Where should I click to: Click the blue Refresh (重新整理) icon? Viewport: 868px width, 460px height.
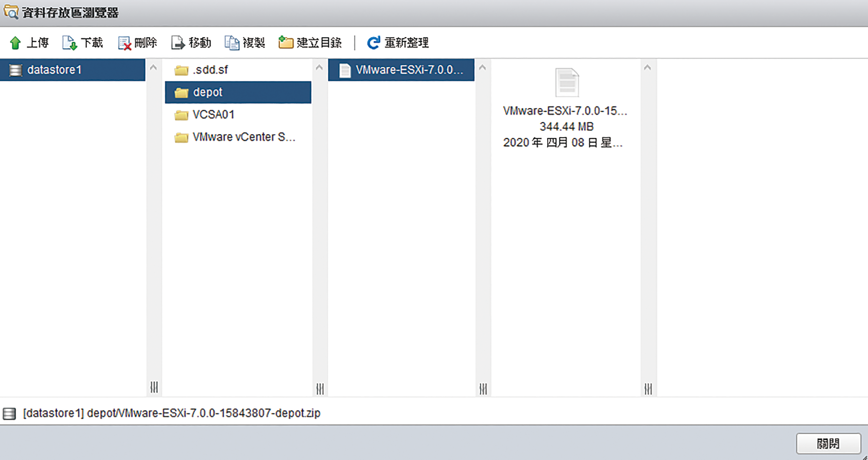(x=373, y=43)
